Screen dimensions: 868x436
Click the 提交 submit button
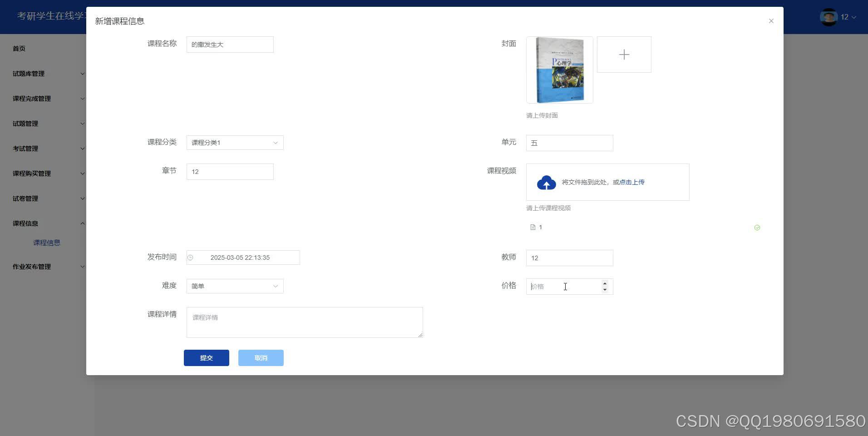tap(206, 357)
